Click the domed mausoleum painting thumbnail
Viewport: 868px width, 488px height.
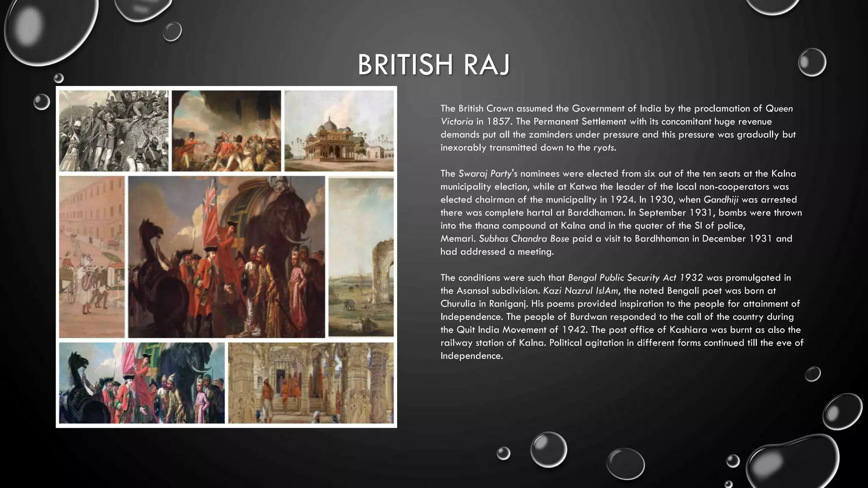click(339, 130)
